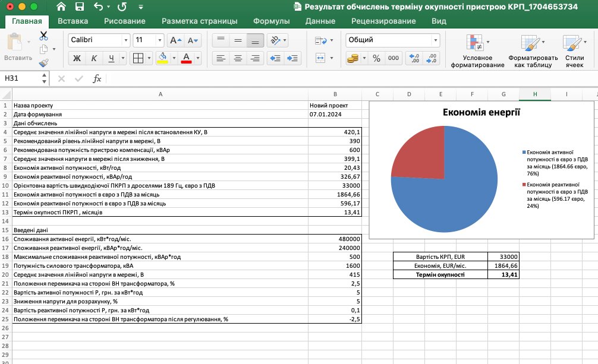Viewport: 598px width, 364px height.
Task: Open the cell borders dropdown arrow
Action: pyautogui.click(x=148, y=58)
